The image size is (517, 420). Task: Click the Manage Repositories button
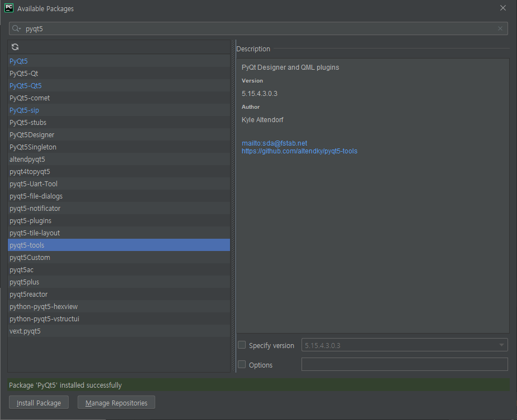tap(116, 403)
